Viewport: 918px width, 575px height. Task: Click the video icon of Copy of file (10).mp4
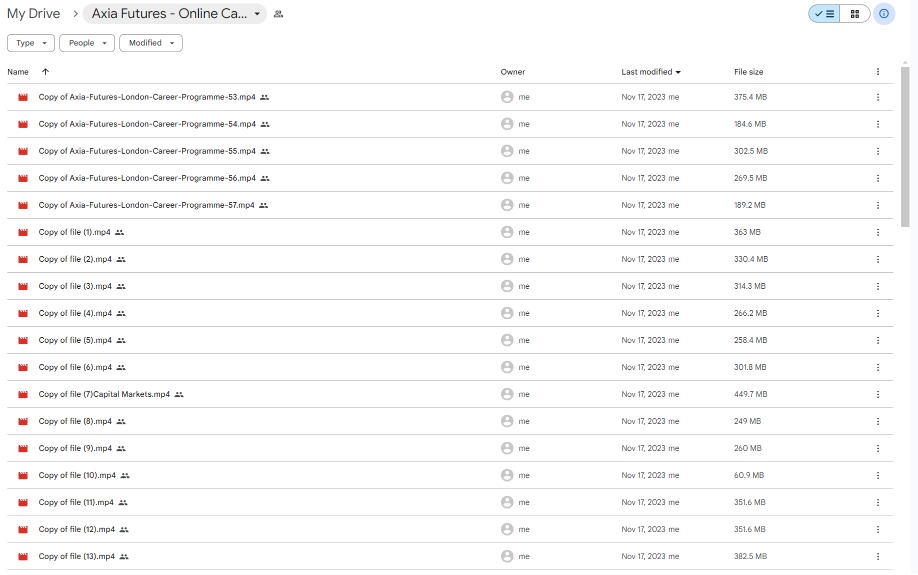click(22, 475)
